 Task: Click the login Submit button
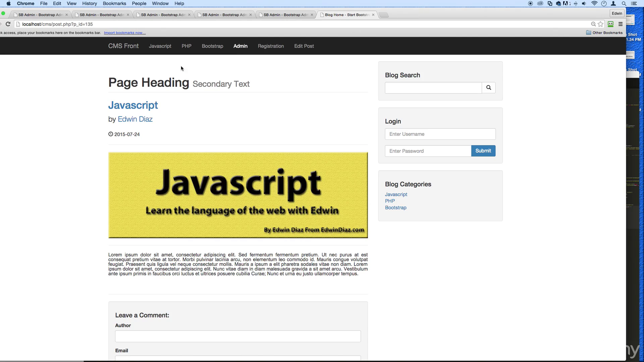483,151
